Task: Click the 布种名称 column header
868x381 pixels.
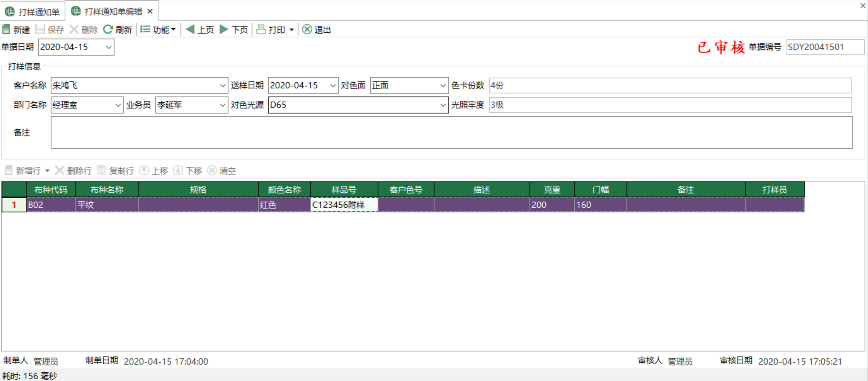Action: click(107, 190)
